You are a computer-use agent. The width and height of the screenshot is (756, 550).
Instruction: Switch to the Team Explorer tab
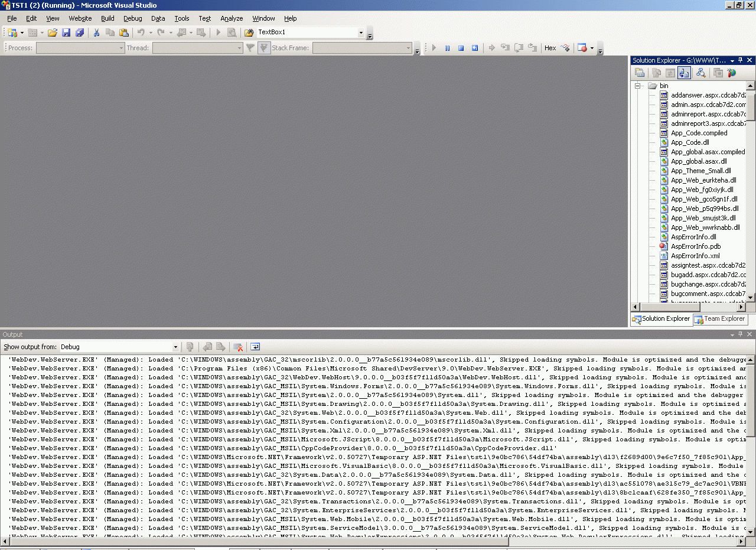pyautogui.click(x=719, y=319)
